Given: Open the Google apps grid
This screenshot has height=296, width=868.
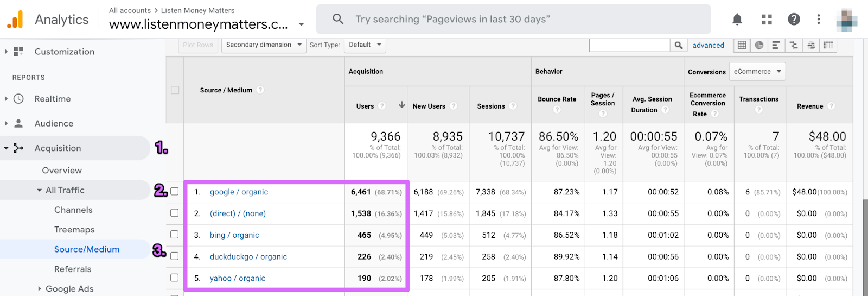Looking at the screenshot, I should coord(767,20).
